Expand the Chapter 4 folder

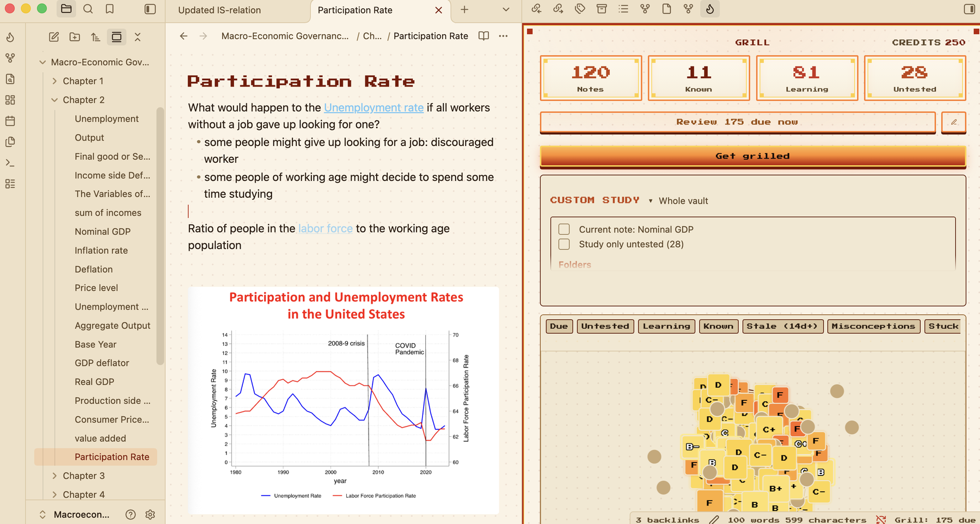click(x=54, y=495)
